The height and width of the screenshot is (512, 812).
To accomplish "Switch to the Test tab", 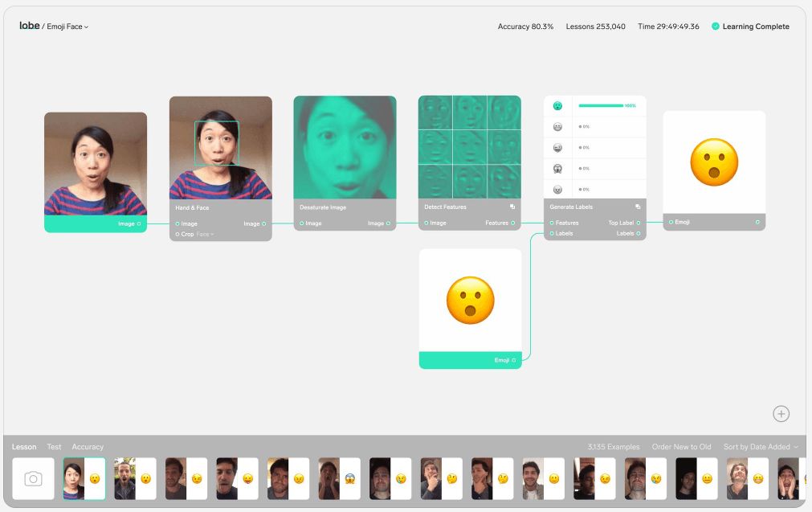I will click(54, 447).
